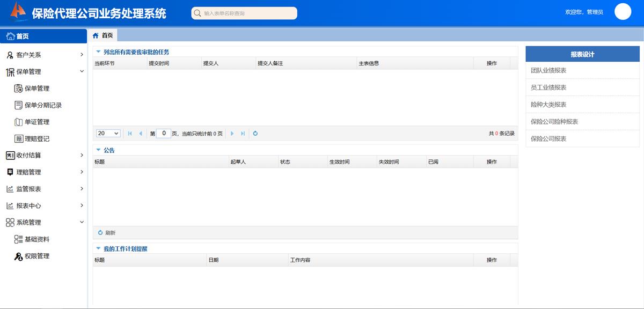Go to next page of tasks grid
Screen dimensions: 644x309
[232, 134]
